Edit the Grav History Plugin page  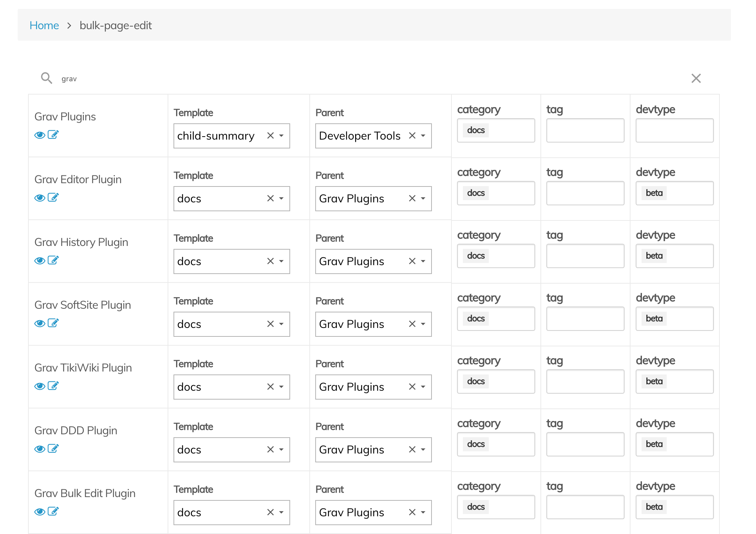coord(53,260)
